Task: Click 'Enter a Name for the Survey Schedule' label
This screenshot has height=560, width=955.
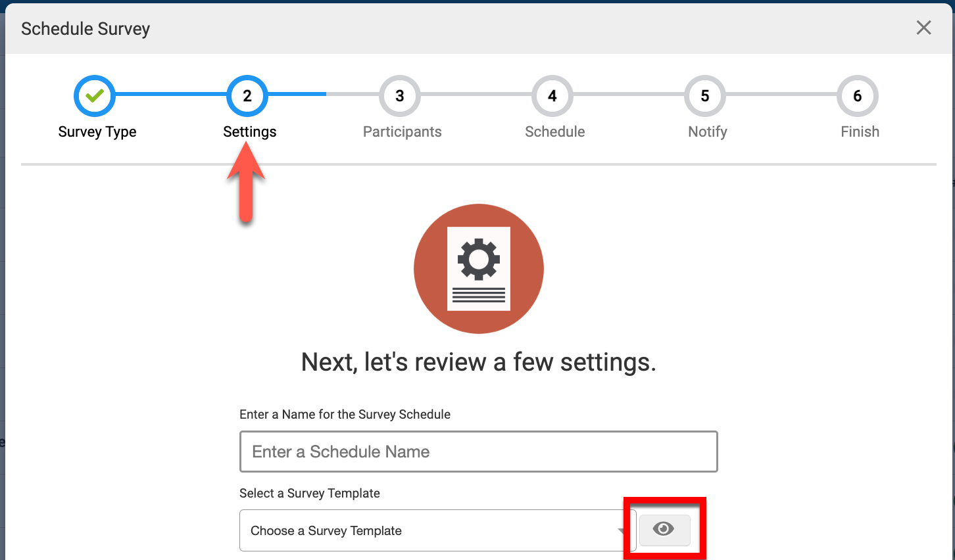Action: click(x=345, y=414)
